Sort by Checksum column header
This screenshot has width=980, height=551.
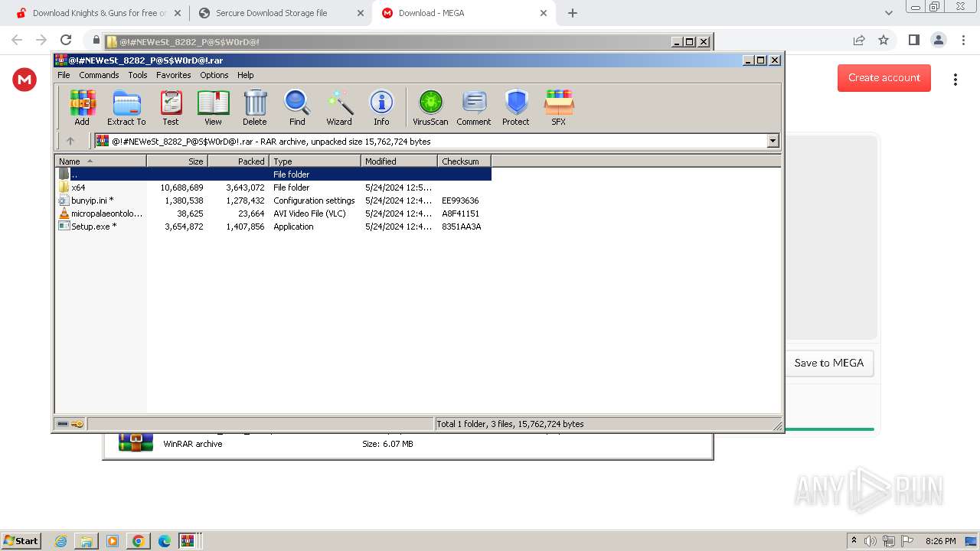click(x=465, y=161)
